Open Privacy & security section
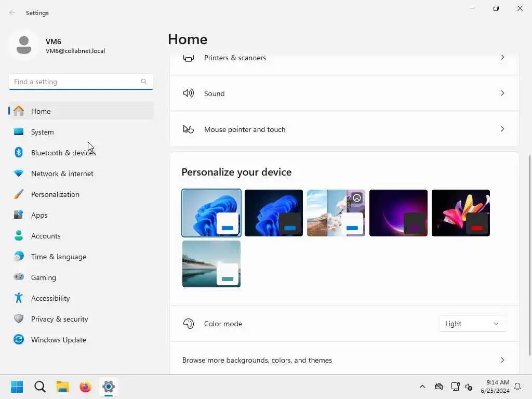532x399 pixels. [x=81, y=318]
